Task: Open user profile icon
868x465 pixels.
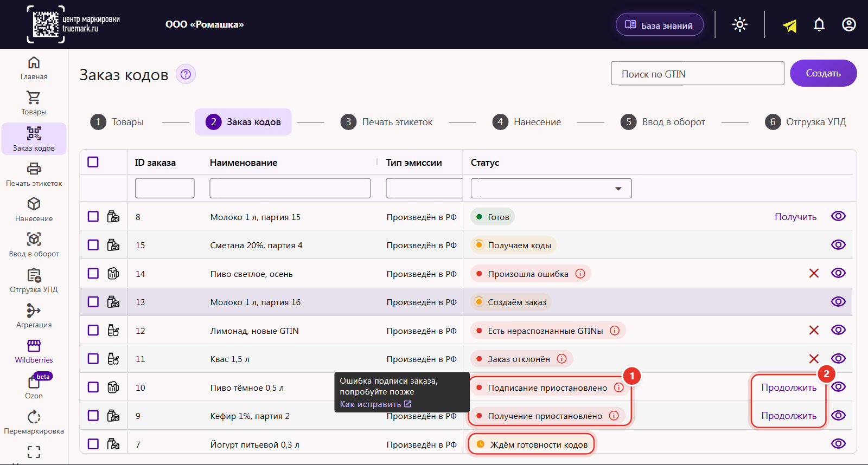Action: 849,24
